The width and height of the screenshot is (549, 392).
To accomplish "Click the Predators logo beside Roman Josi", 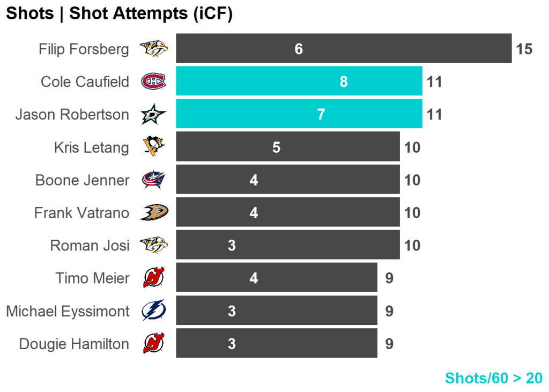I will coord(154,246).
